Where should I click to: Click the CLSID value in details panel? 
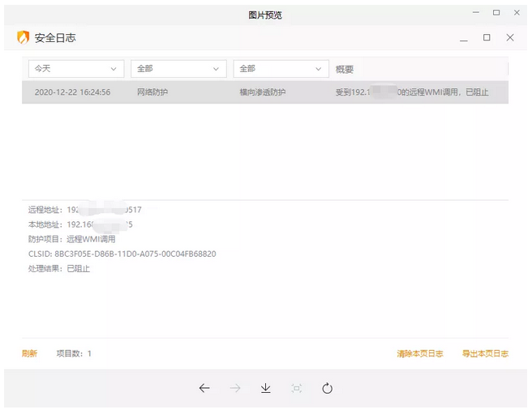point(135,254)
